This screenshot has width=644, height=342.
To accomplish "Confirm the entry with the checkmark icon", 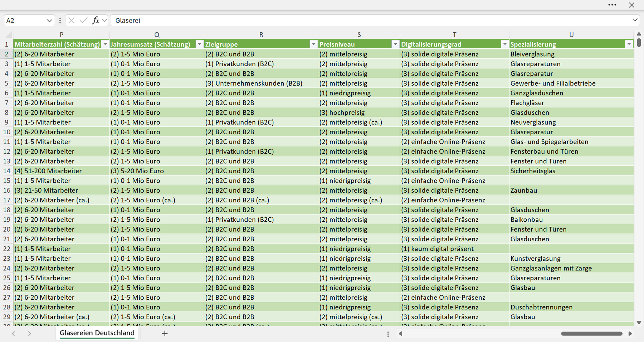I will [83, 20].
